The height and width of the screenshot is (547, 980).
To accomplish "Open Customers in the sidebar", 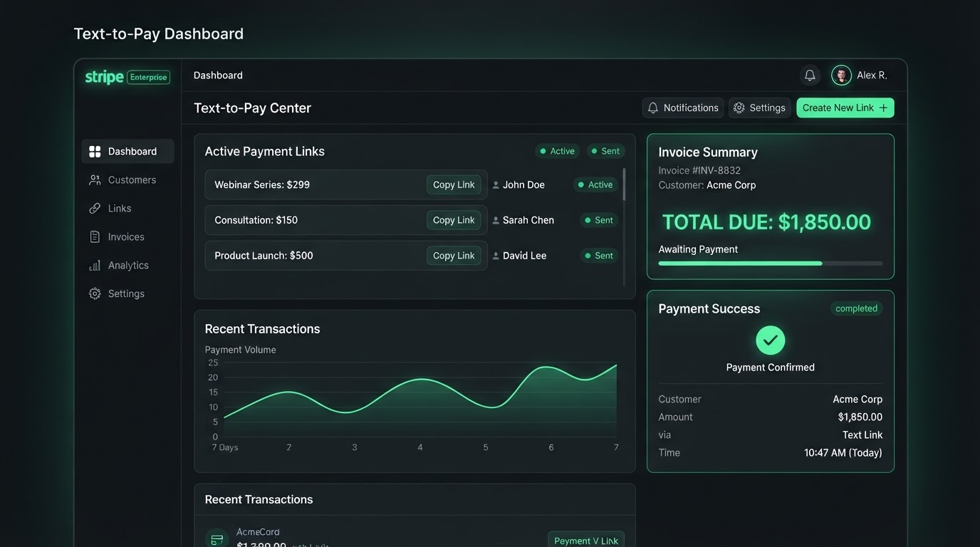I will pyautogui.click(x=127, y=179).
